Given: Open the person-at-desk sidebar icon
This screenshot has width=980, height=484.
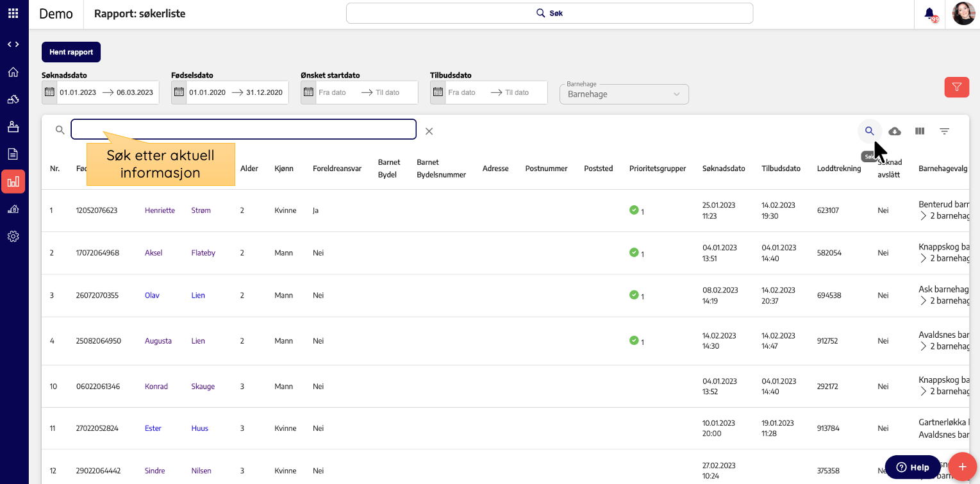Looking at the screenshot, I should 13,126.
